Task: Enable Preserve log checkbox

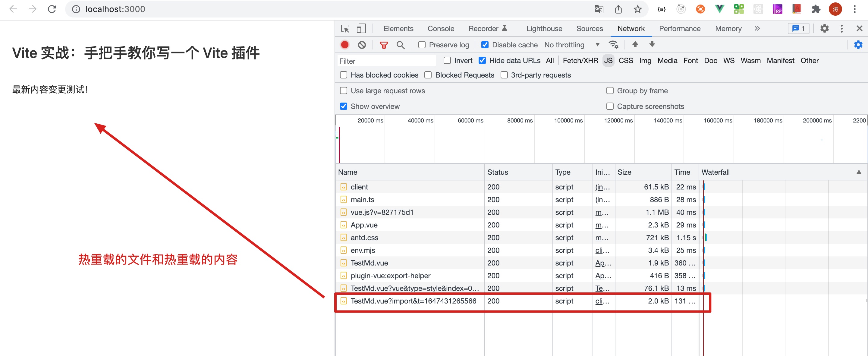Action: coord(422,45)
